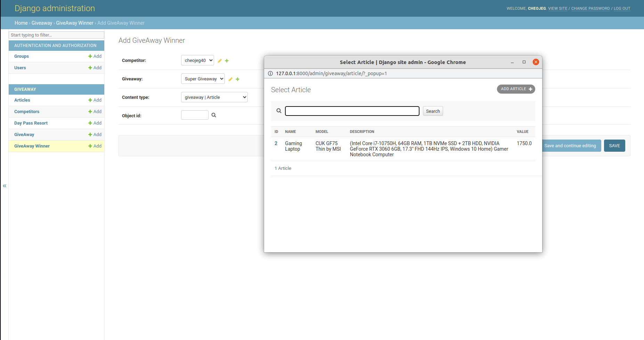The image size is (644, 340).
Task: Click the pencil edit icon next to Competitor
Action: click(220, 61)
